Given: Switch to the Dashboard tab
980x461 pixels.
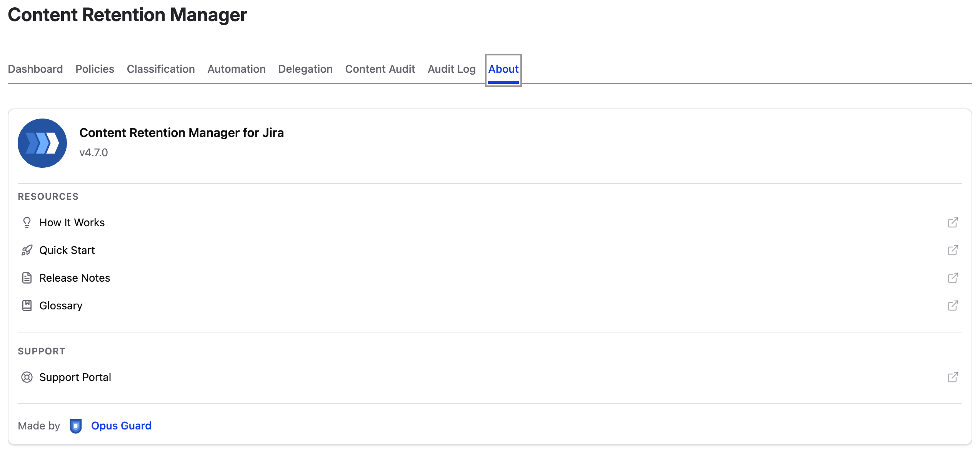Looking at the screenshot, I should (35, 69).
